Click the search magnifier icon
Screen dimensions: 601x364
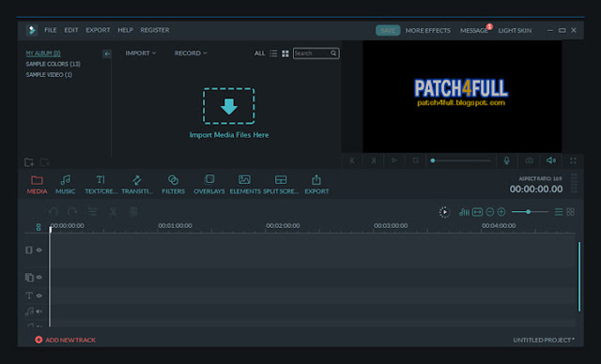333,53
